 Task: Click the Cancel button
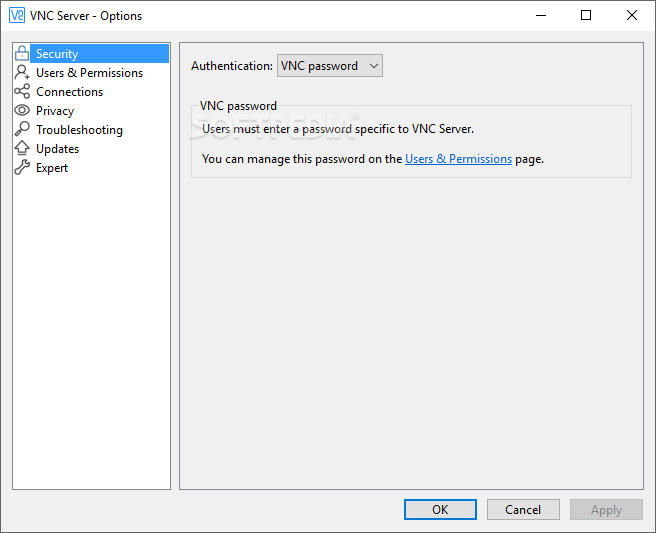tap(523, 510)
